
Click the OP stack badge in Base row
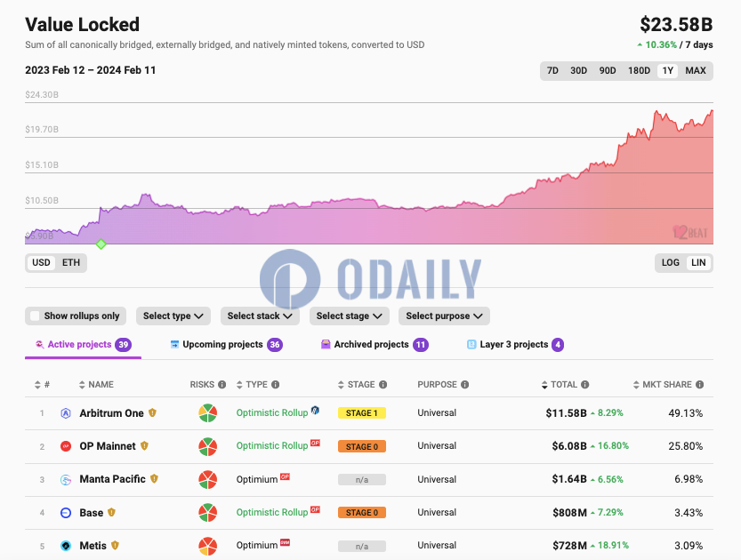pyautogui.click(x=315, y=509)
